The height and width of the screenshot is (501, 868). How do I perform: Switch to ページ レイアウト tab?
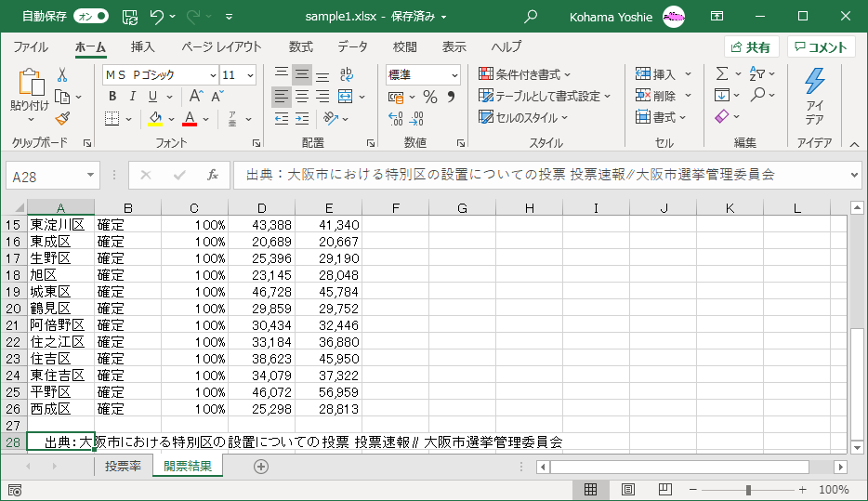[x=221, y=47]
